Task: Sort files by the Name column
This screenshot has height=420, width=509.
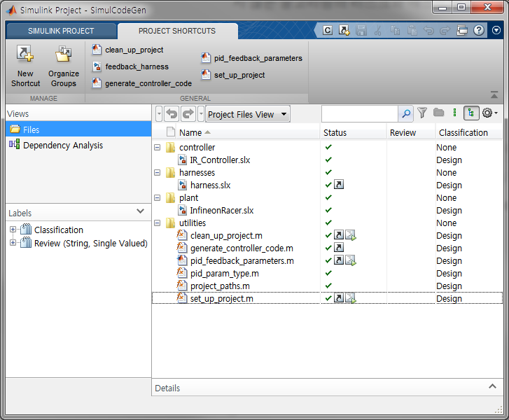Action: tap(248, 132)
